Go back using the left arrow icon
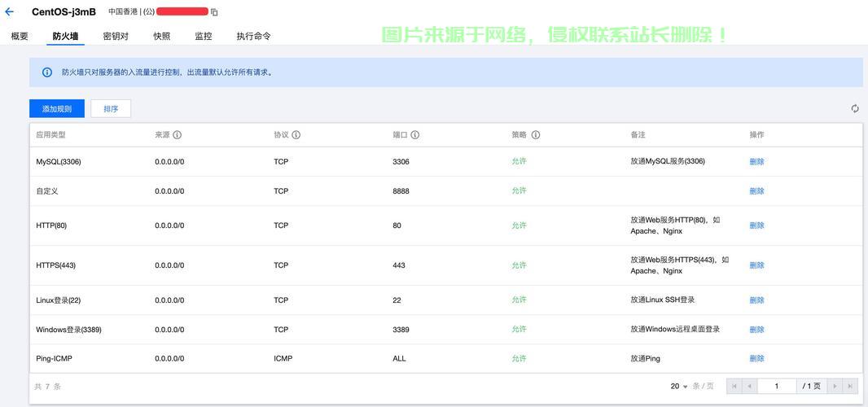Viewport: 868px width, 407px height. 8,11
